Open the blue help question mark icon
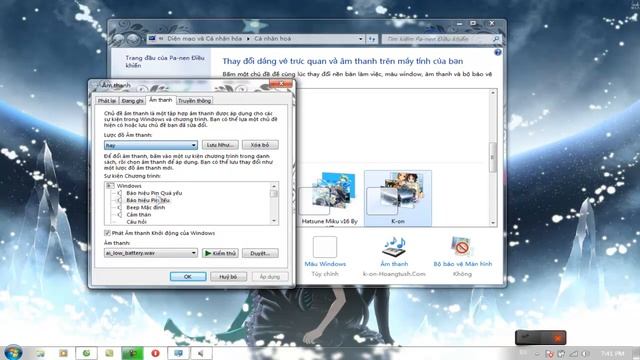This screenshot has width=640, height=360. click(x=498, y=52)
